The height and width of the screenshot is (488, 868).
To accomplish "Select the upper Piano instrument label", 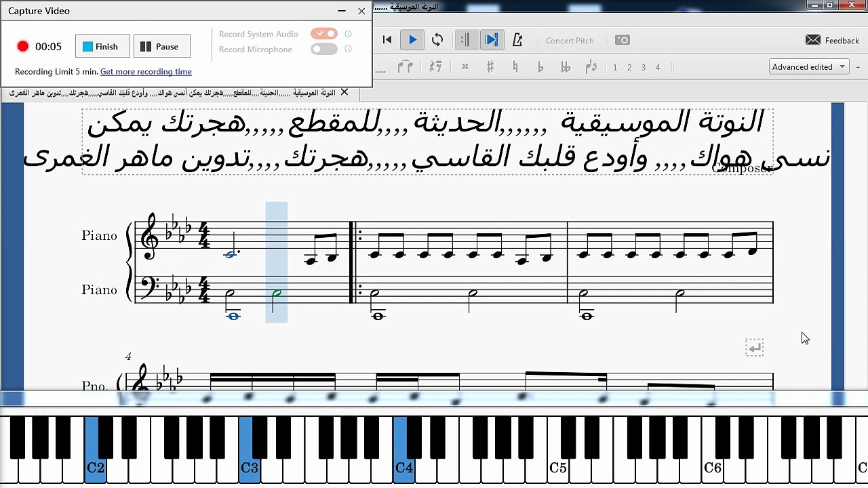I will 99,235.
